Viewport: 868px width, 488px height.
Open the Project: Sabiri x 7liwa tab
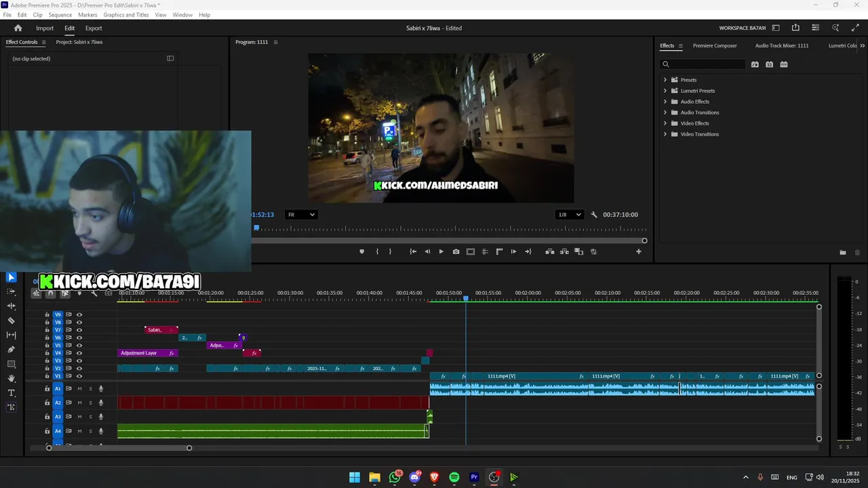click(x=79, y=42)
